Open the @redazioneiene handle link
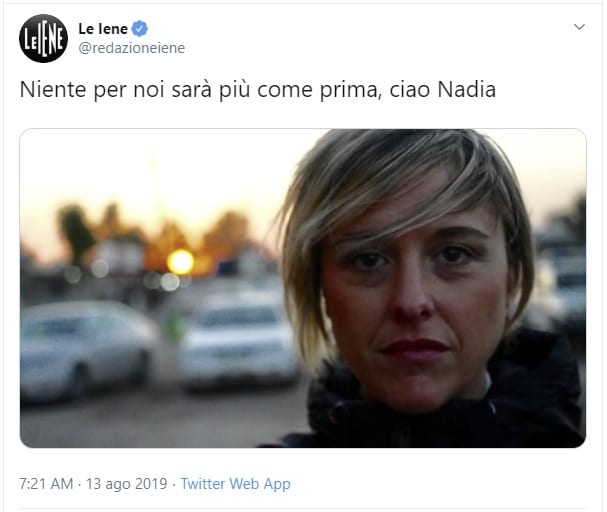The image size is (607, 512). pos(132,48)
